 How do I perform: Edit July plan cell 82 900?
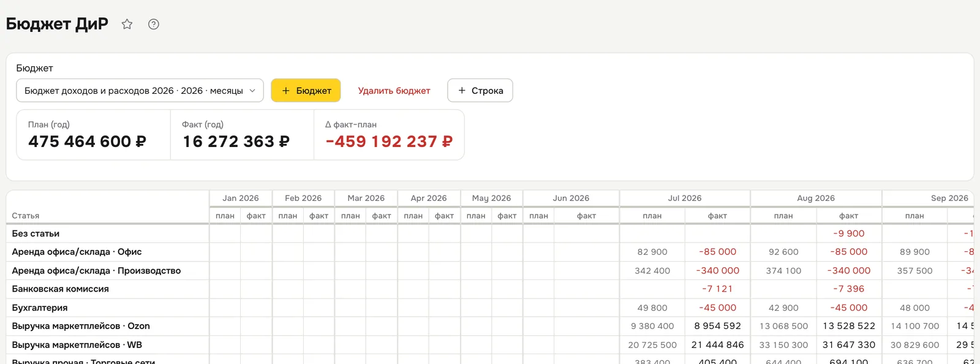(652, 252)
